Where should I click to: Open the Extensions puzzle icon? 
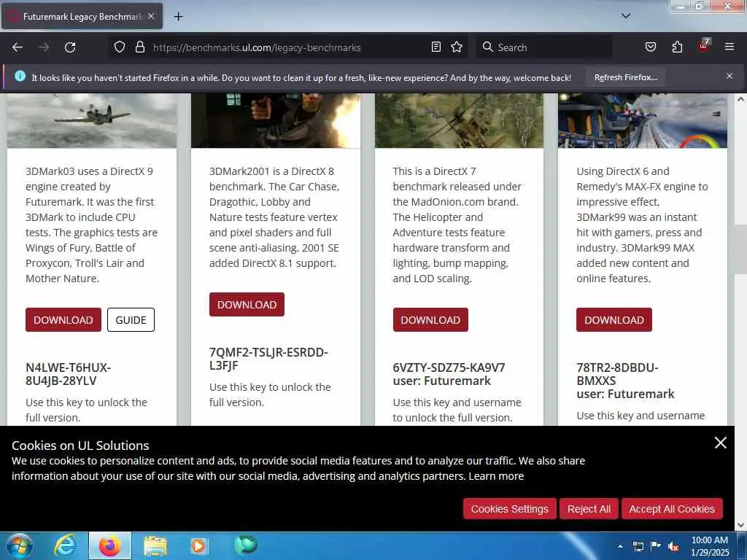click(677, 47)
